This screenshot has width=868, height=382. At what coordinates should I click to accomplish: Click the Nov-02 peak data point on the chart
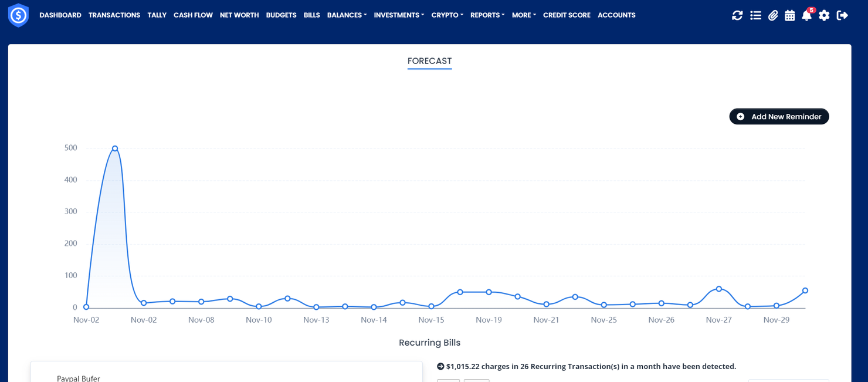coord(114,148)
